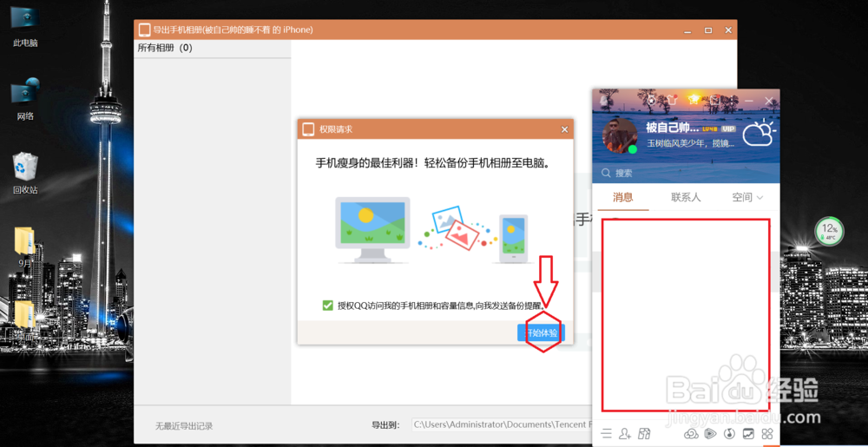Viewport: 868px width, 447px height.
Task: Click the QQ search field
Action: [x=686, y=173]
